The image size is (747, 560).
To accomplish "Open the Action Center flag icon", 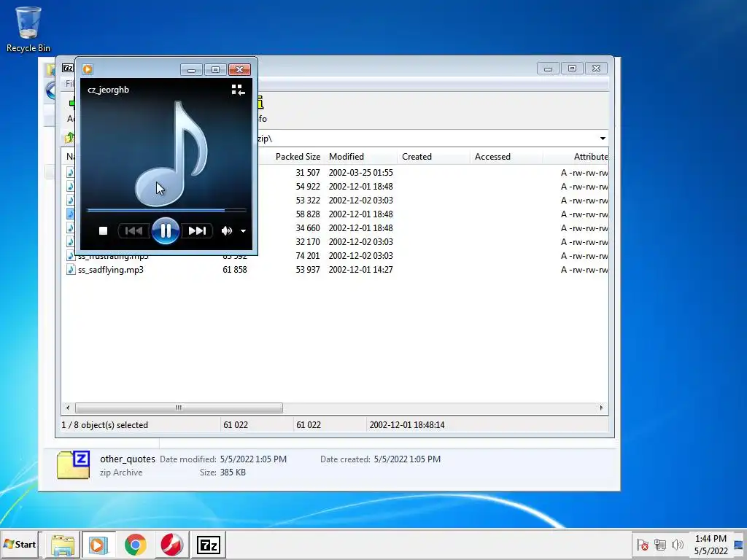I will pyautogui.click(x=642, y=544).
